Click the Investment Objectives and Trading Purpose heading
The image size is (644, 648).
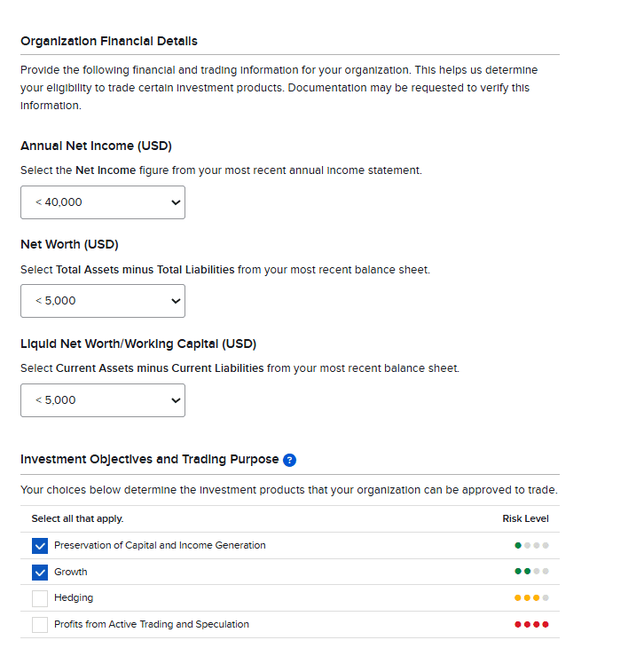click(x=150, y=459)
